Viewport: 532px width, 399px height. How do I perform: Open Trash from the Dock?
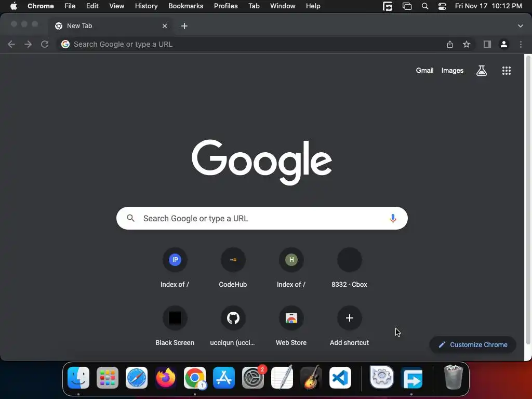pyautogui.click(x=453, y=378)
